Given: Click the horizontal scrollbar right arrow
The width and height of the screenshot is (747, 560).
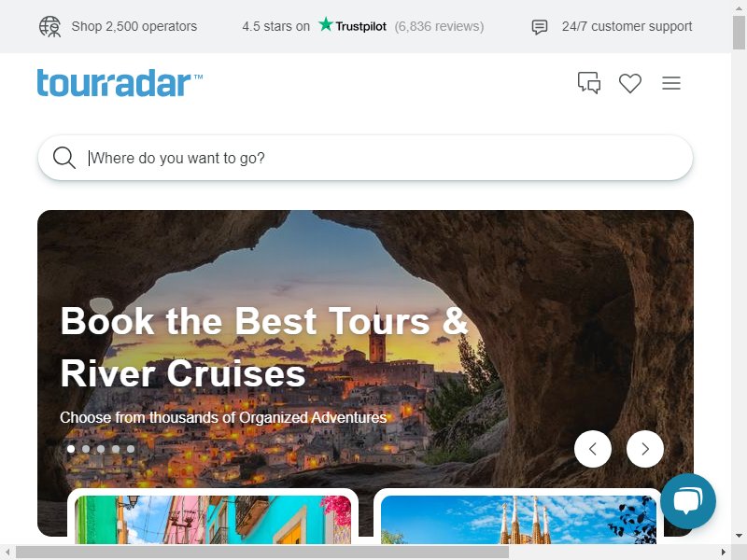Looking at the screenshot, I should 723,553.
